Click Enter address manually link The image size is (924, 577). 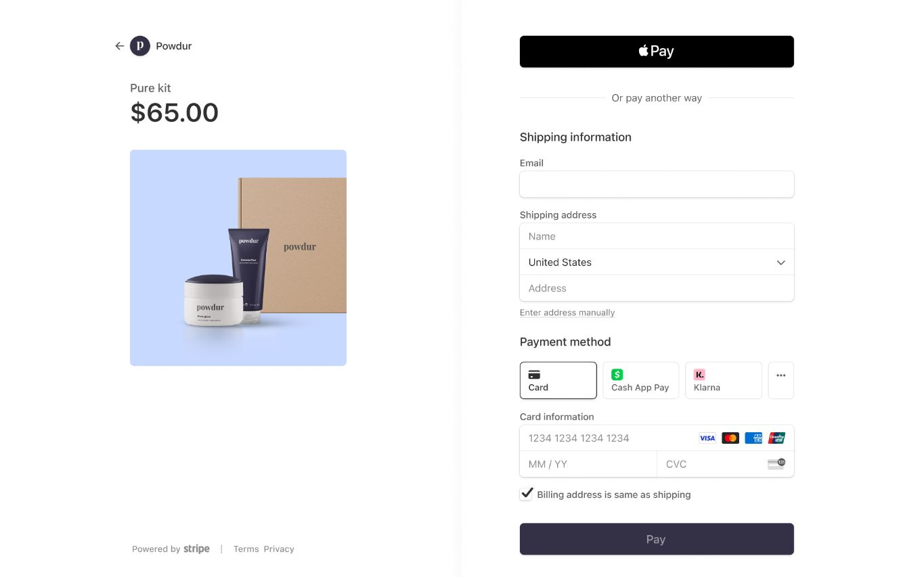coord(567,313)
